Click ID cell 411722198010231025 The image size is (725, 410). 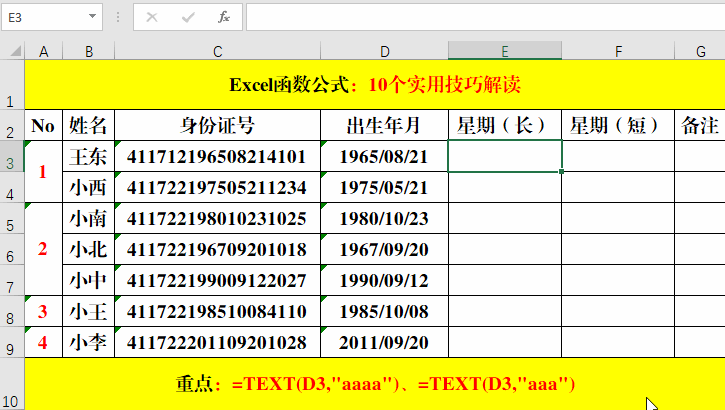(x=217, y=218)
